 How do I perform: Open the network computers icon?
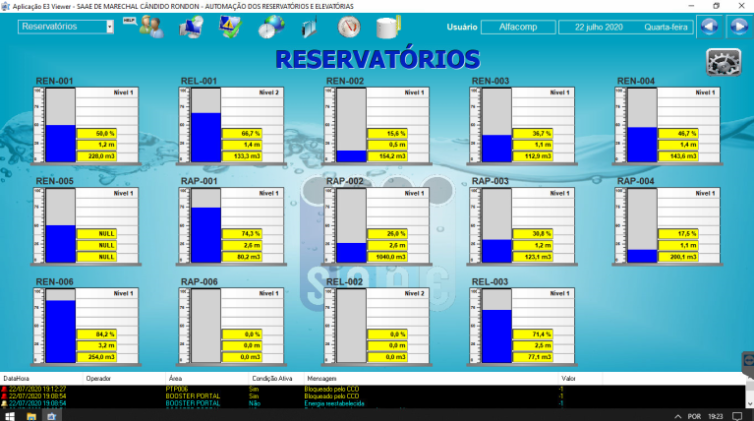pos(192,28)
